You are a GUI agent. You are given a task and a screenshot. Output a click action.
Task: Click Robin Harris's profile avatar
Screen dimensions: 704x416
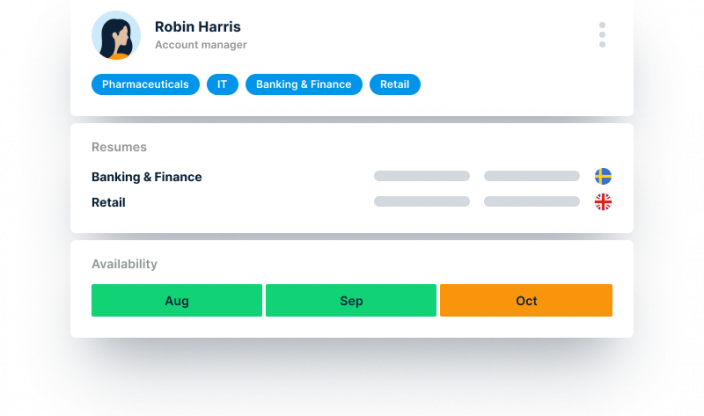point(116,35)
